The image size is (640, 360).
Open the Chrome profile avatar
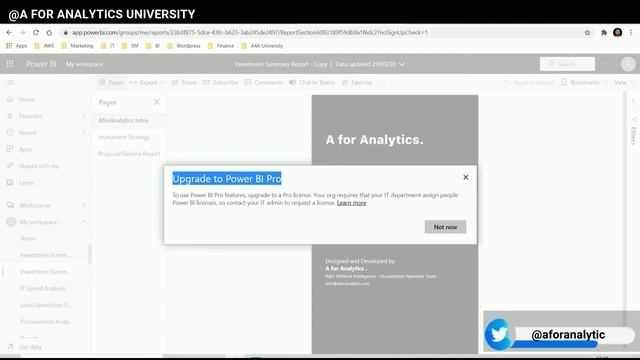[618, 33]
